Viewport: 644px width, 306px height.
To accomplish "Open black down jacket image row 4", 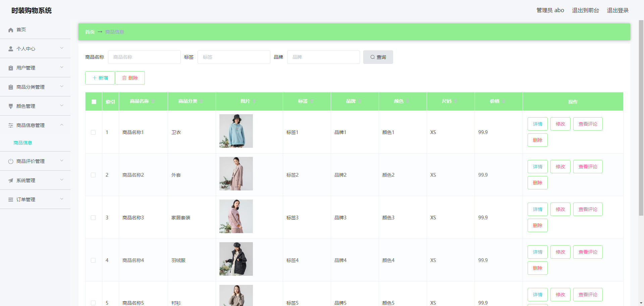I will tap(236, 259).
